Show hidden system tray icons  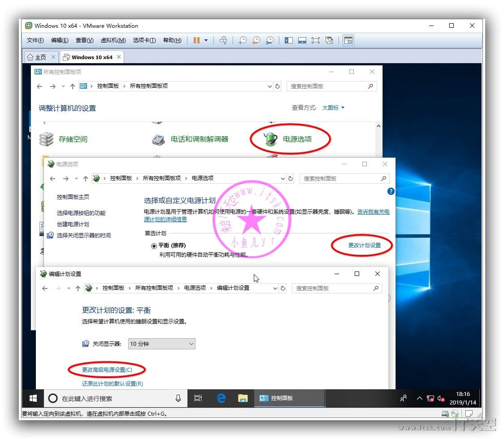tap(419, 399)
